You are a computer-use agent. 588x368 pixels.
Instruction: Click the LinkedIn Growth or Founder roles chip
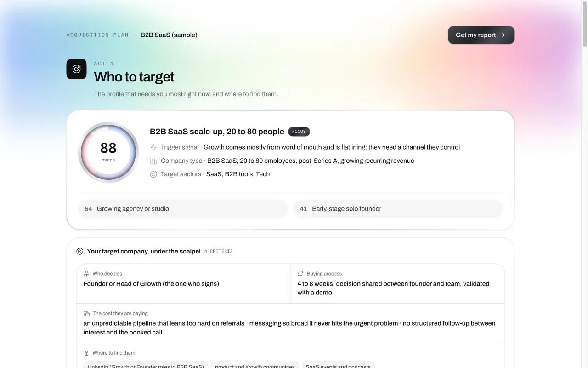coord(146,366)
